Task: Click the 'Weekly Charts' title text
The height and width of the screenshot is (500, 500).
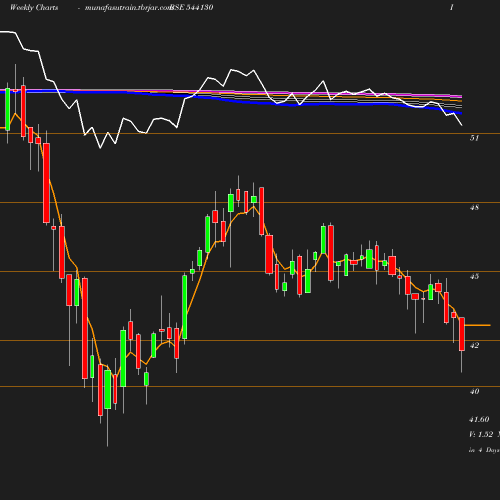Action: point(34,7)
